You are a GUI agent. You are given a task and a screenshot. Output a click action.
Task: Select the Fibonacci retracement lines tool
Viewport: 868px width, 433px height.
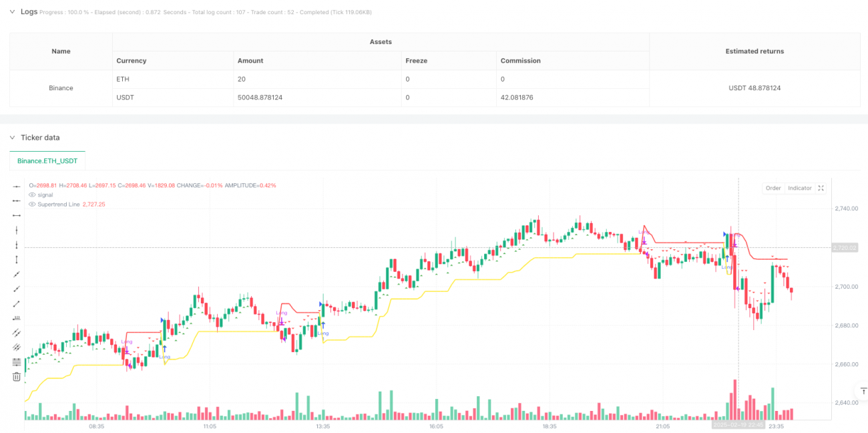(17, 362)
